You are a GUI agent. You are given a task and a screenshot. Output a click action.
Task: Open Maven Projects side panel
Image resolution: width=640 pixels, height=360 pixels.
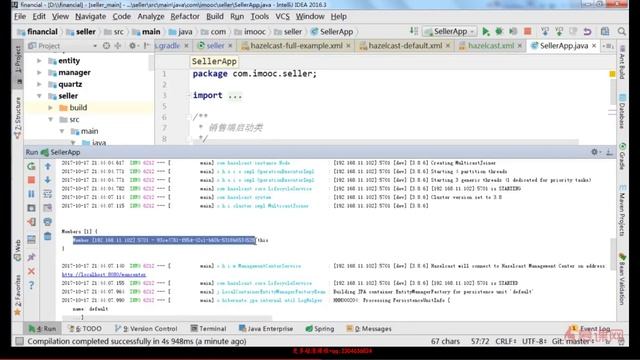tap(622, 210)
